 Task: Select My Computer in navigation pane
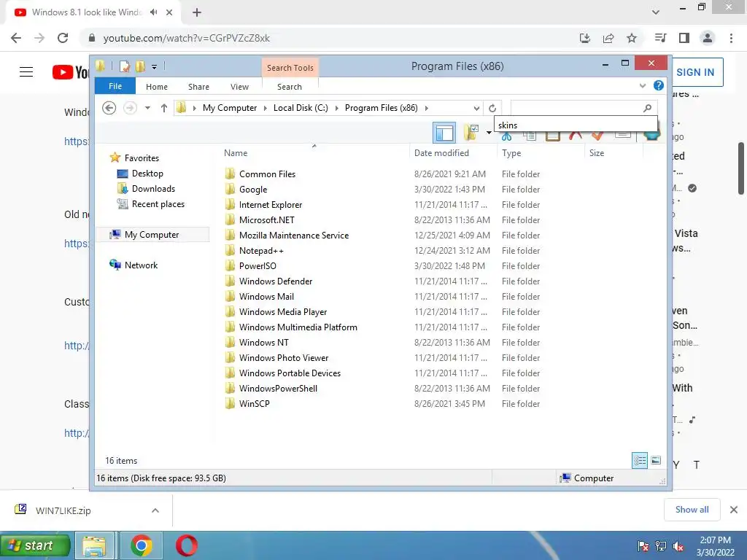pyautogui.click(x=152, y=235)
